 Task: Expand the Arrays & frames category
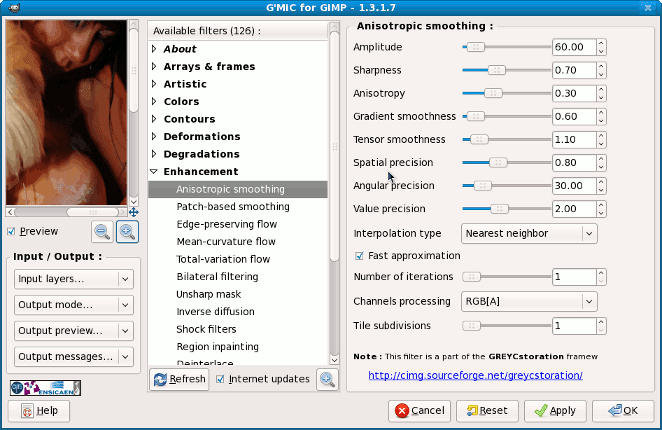(154, 66)
